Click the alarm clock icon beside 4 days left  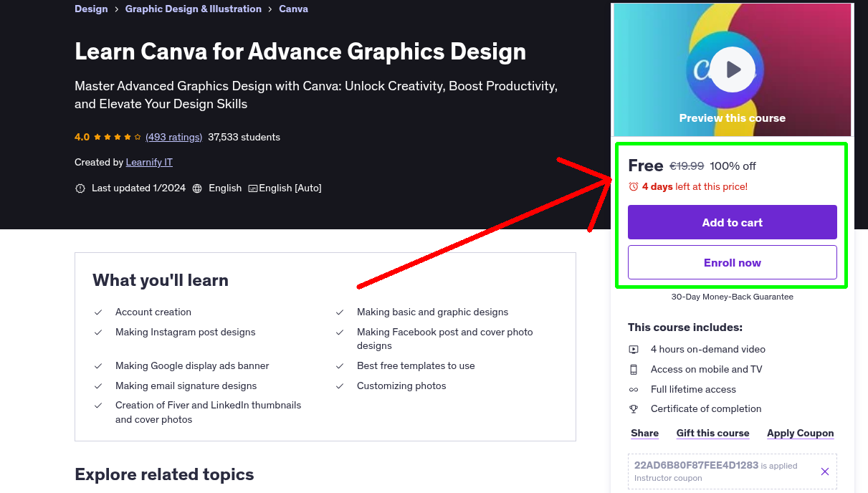point(634,186)
